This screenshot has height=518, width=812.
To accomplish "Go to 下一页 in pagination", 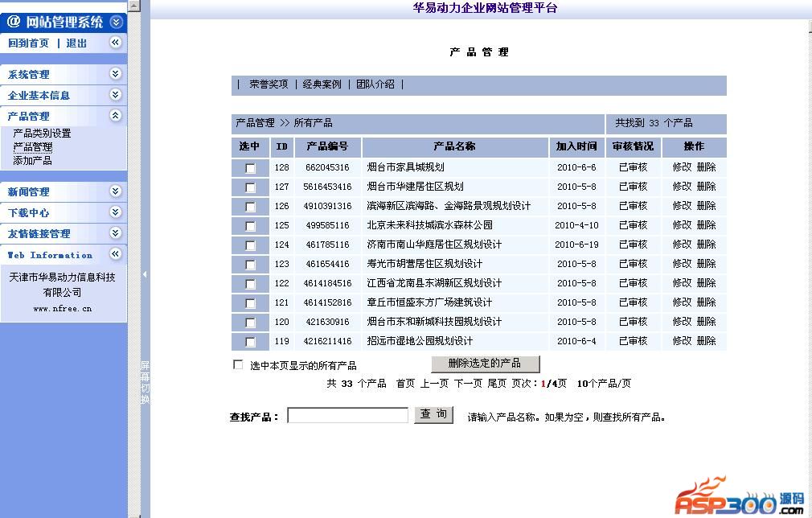I will [x=468, y=384].
